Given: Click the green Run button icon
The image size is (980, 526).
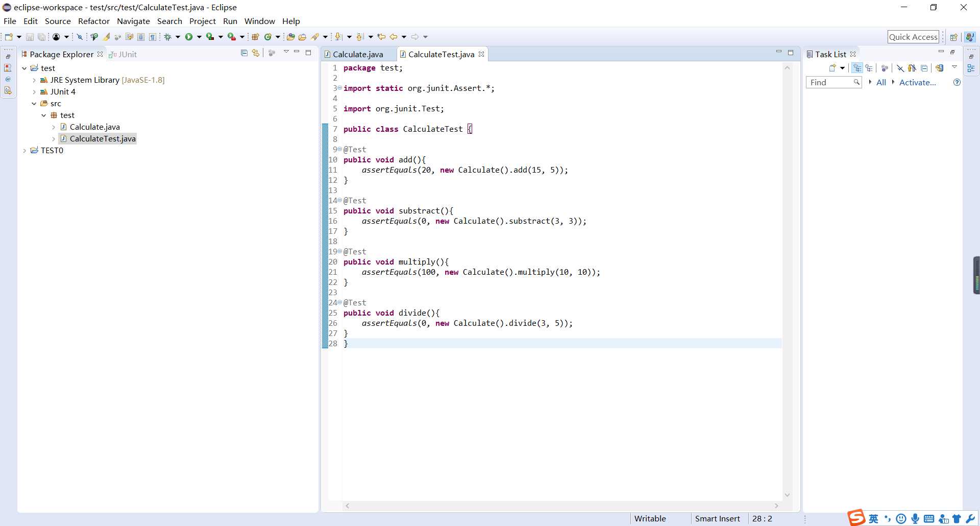Looking at the screenshot, I should [189, 37].
